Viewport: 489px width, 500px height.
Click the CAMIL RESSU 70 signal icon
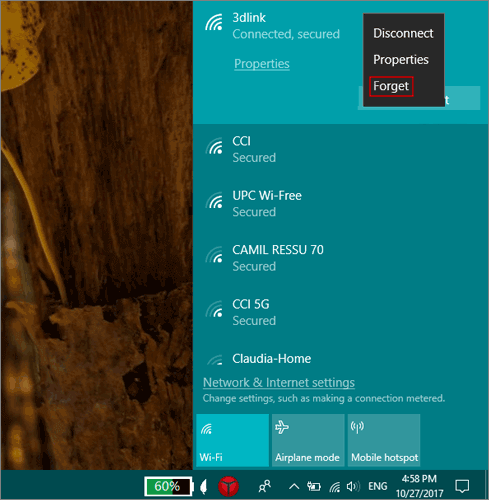(214, 255)
